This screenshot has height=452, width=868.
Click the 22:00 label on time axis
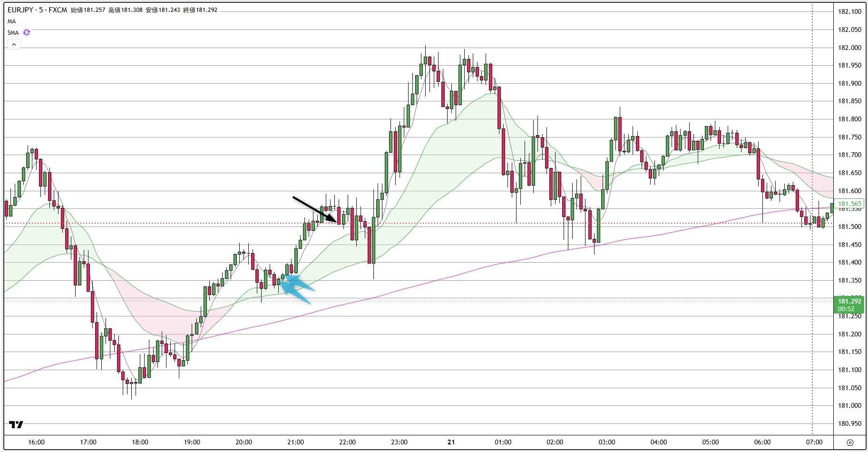coord(347,442)
